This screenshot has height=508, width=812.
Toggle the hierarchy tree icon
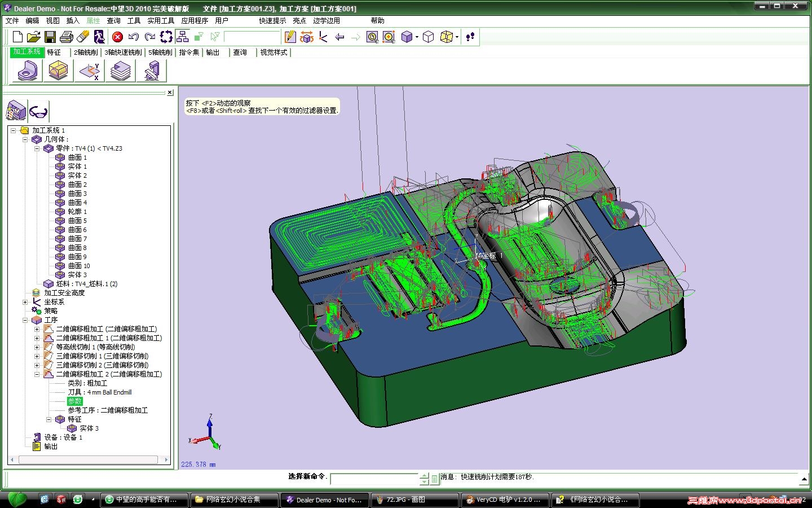point(183,37)
